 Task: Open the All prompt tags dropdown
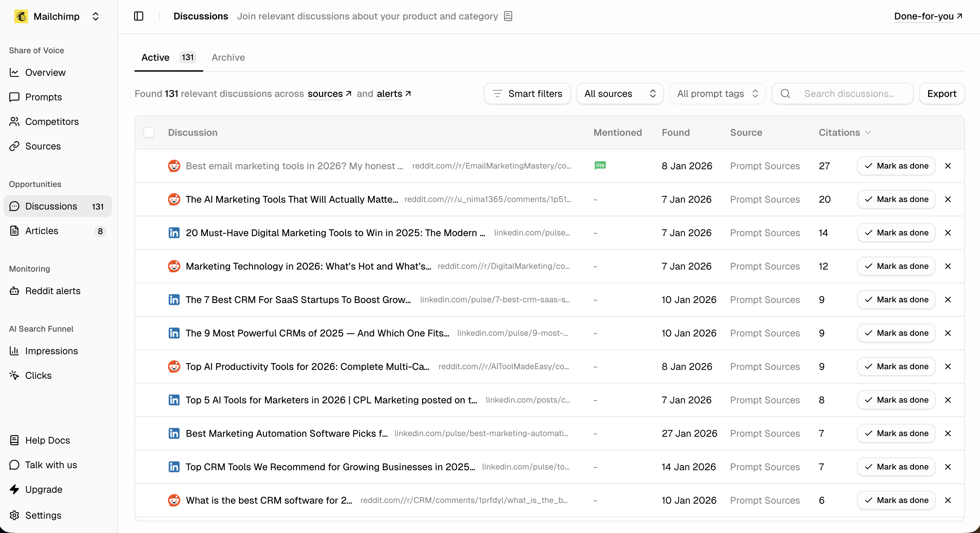pos(717,93)
